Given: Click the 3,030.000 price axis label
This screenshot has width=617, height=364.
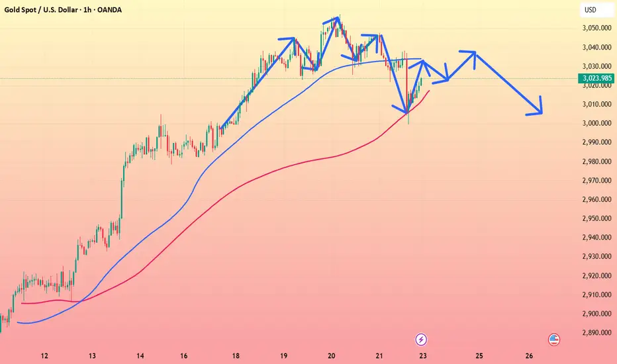Looking at the screenshot, I should click(597, 66).
